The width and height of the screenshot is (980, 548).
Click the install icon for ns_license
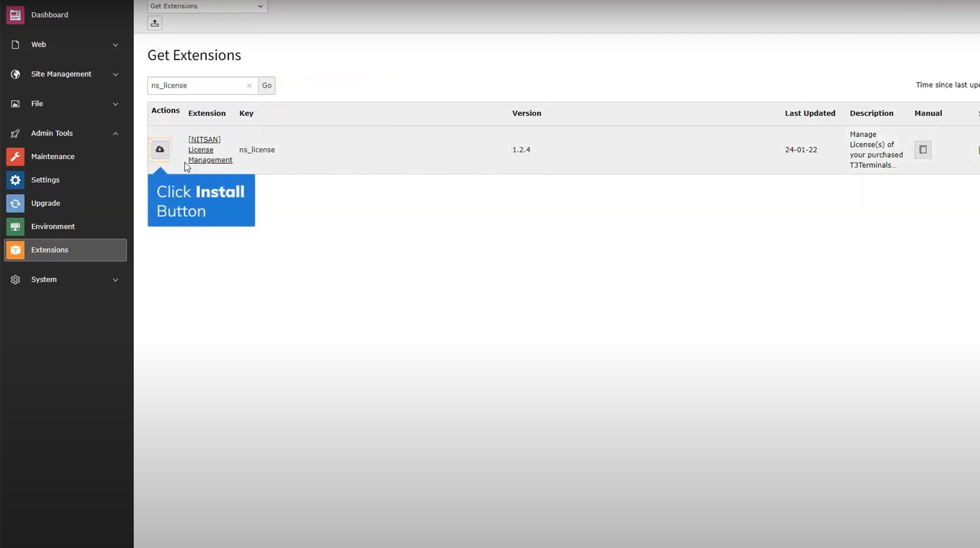[160, 150]
